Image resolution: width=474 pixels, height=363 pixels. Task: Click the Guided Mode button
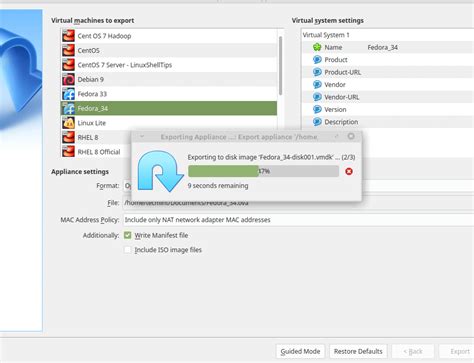pos(300,351)
